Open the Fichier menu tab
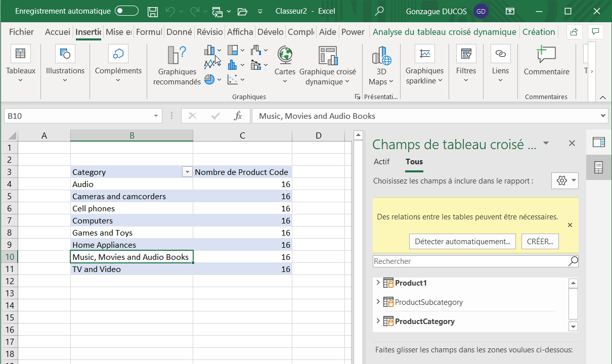 (x=22, y=32)
